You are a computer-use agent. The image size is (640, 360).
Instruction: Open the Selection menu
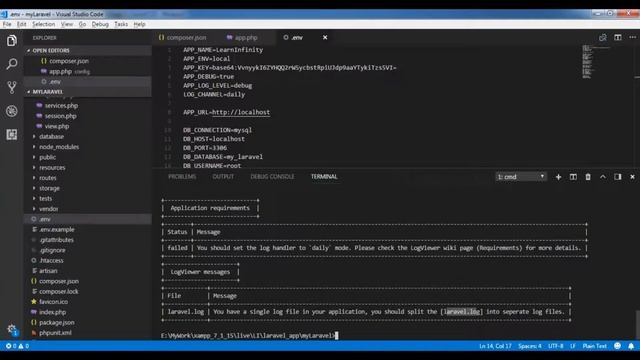(43, 24)
